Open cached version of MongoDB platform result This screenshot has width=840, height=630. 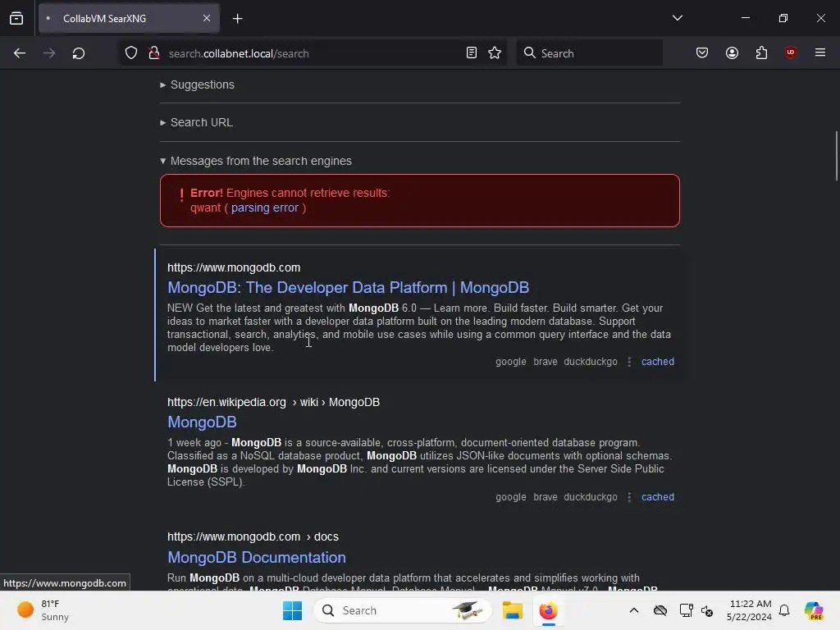[658, 362]
